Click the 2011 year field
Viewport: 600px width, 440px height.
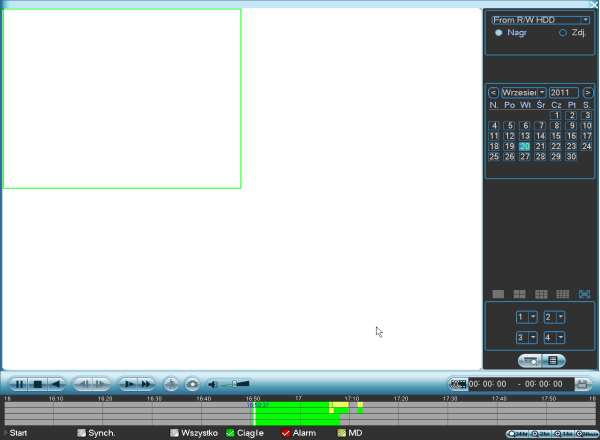pyautogui.click(x=563, y=93)
